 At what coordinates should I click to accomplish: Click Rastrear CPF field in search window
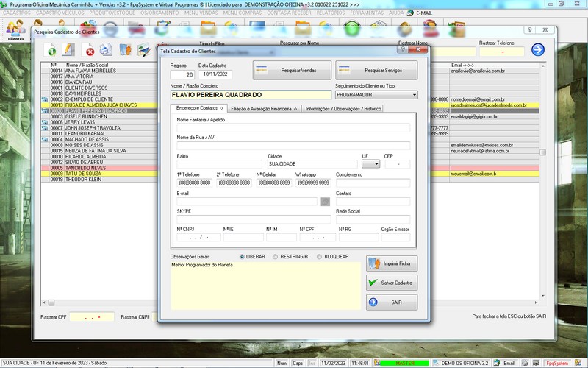coord(92,317)
